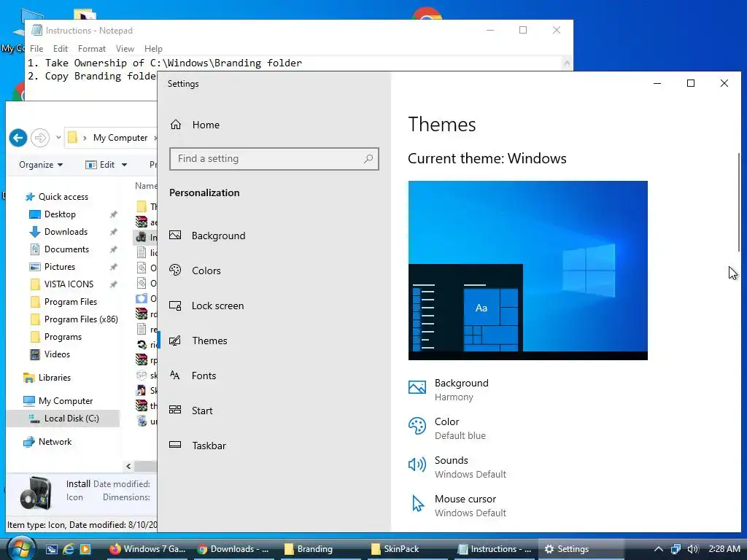Click the 2:28 AM taskbar clock
Screen dimensions: 747x560
coord(724,549)
